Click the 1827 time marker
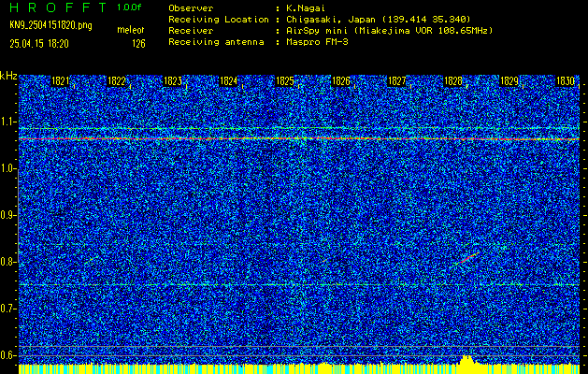Viewport: 588px width, 374px height. coord(396,81)
